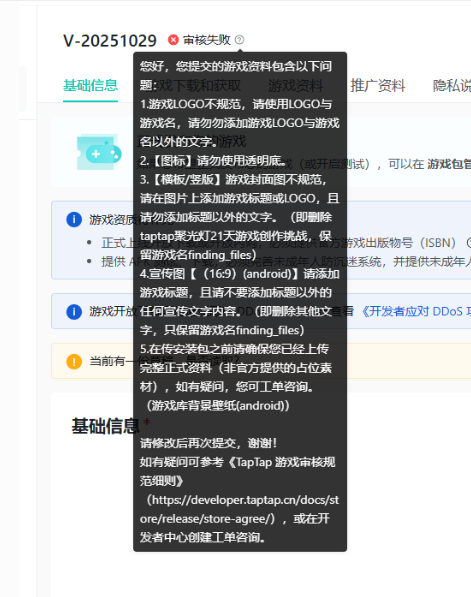Viewport: 471px width, 597px height.
Task: Click the V-20251029 version title
Action: tap(110, 41)
